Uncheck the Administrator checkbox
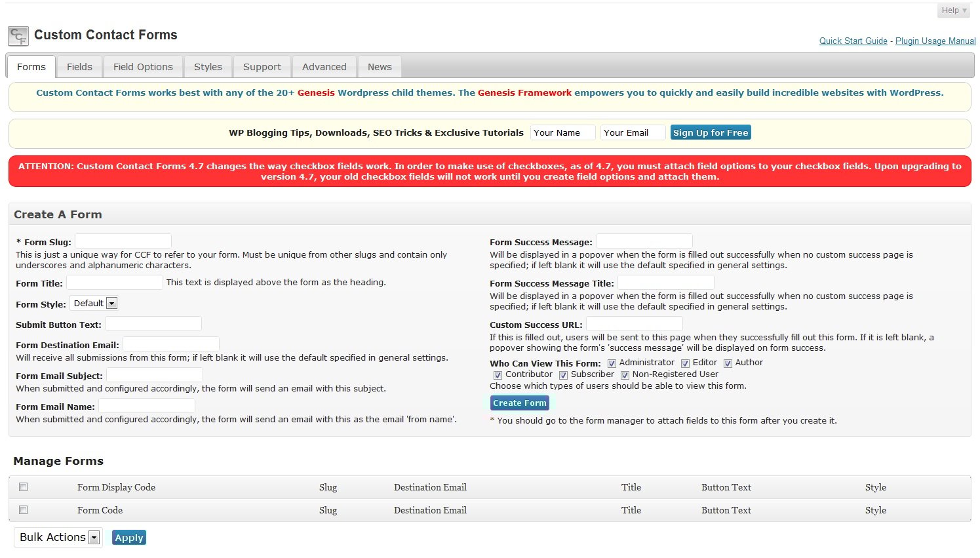 [612, 363]
